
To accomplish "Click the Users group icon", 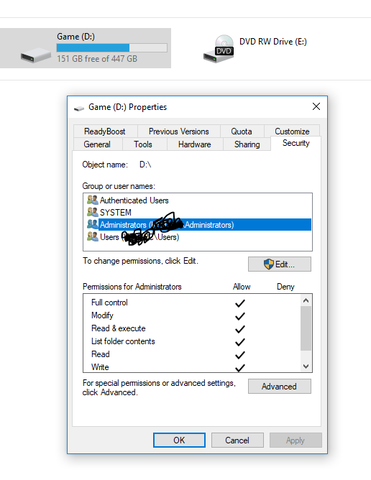I will pyautogui.click(x=92, y=237).
